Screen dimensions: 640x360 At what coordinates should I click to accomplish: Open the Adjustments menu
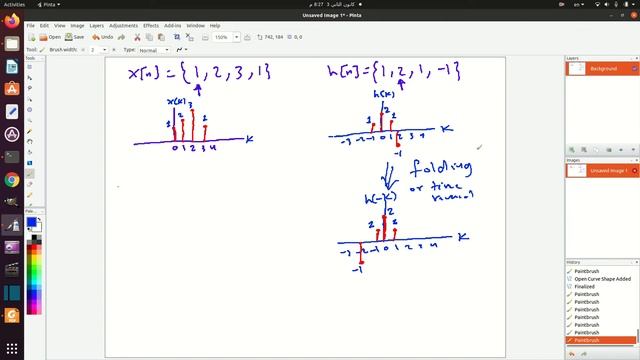(x=123, y=26)
